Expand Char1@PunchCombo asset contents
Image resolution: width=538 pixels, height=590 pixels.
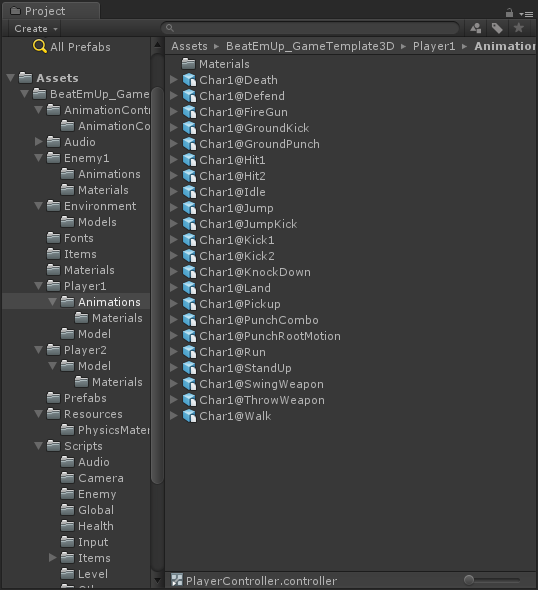[x=173, y=320]
